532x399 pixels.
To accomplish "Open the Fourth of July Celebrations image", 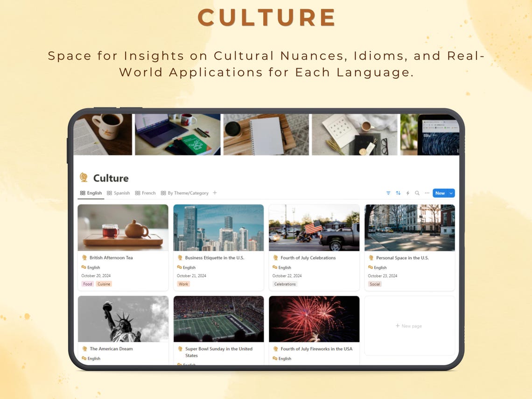I will [314, 228].
